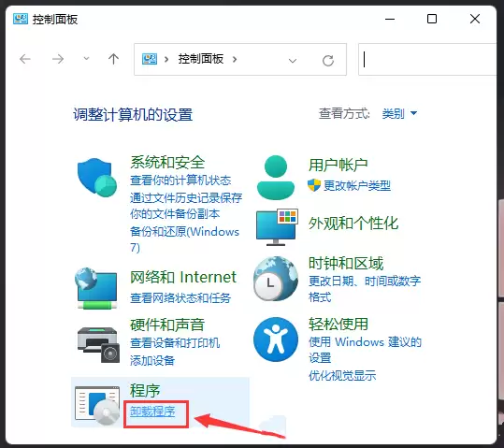Expand the 类别 view-by dropdown
This screenshot has width=504, height=448.
[399, 113]
